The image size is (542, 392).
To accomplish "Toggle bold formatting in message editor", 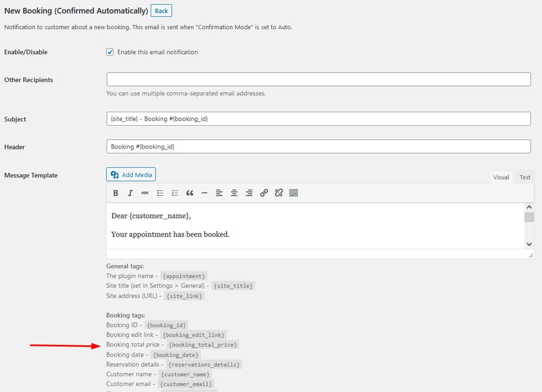I will coord(115,193).
